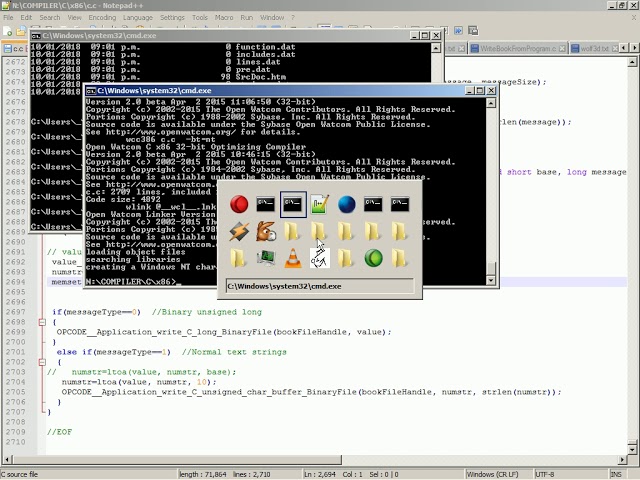Open the Settings menu
Image resolution: width=640 pixels, height=480 pixels.
pyautogui.click(x=172, y=18)
